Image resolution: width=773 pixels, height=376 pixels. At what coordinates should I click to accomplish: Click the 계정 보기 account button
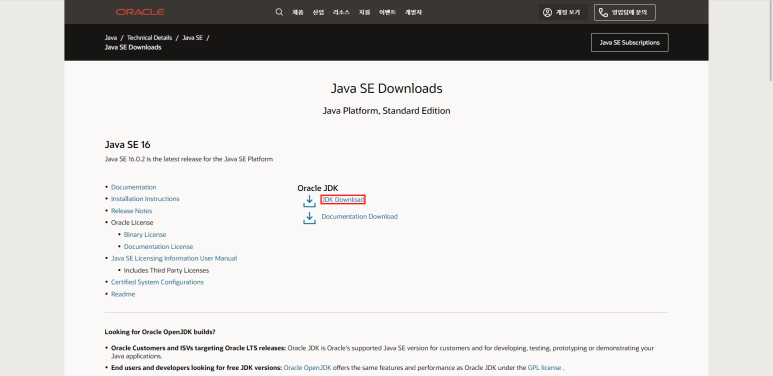563,12
